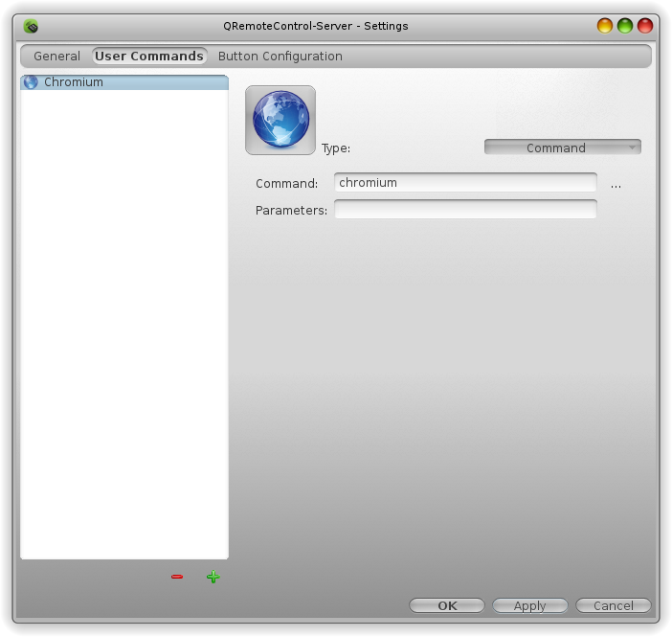Close window with red button
The image size is (672, 637).
coord(645,26)
